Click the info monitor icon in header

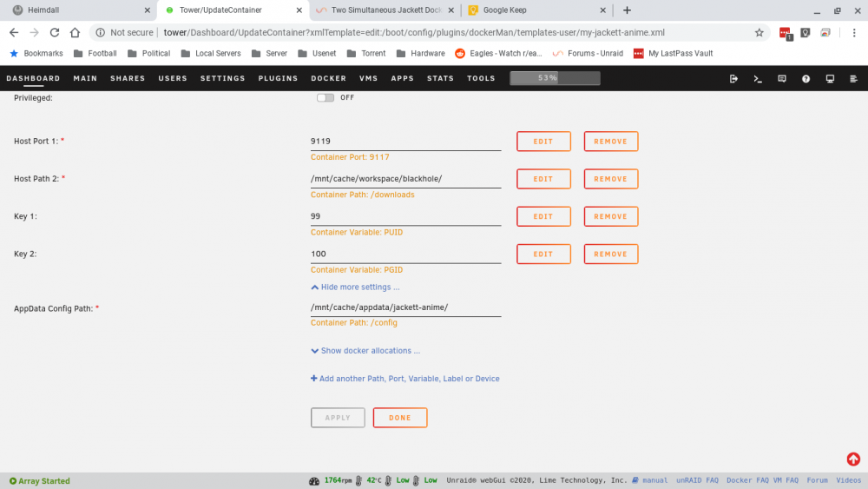[830, 79]
